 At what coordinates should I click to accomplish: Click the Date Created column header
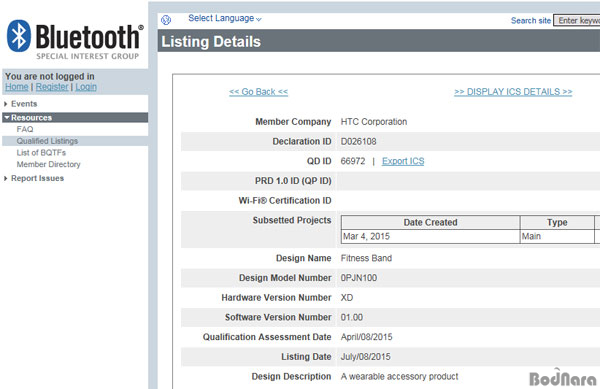pos(430,222)
